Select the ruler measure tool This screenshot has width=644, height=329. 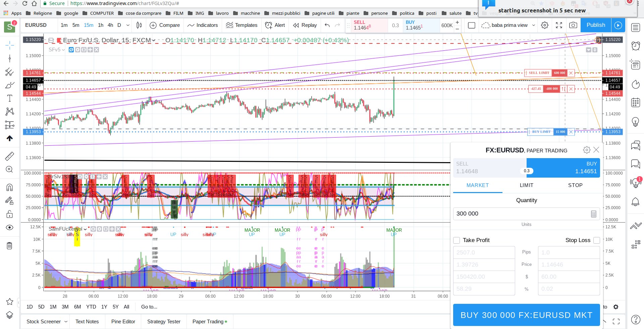[x=10, y=156]
